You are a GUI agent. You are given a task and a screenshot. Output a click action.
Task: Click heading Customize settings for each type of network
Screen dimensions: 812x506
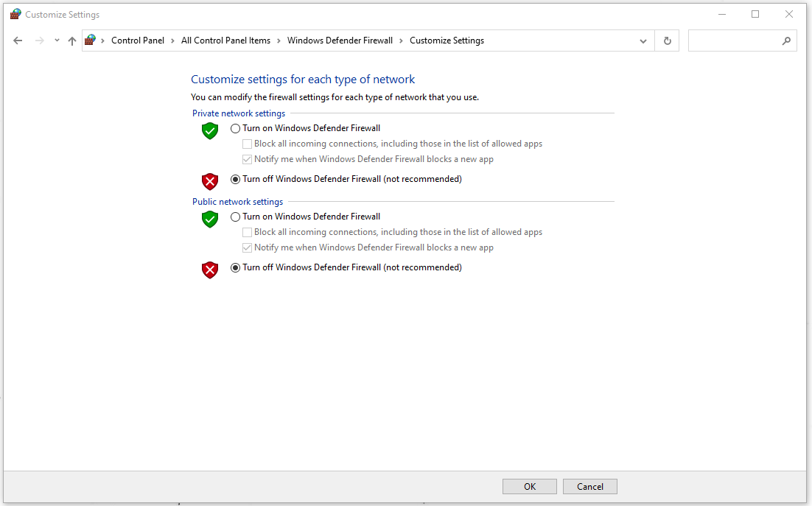[303, 79]
